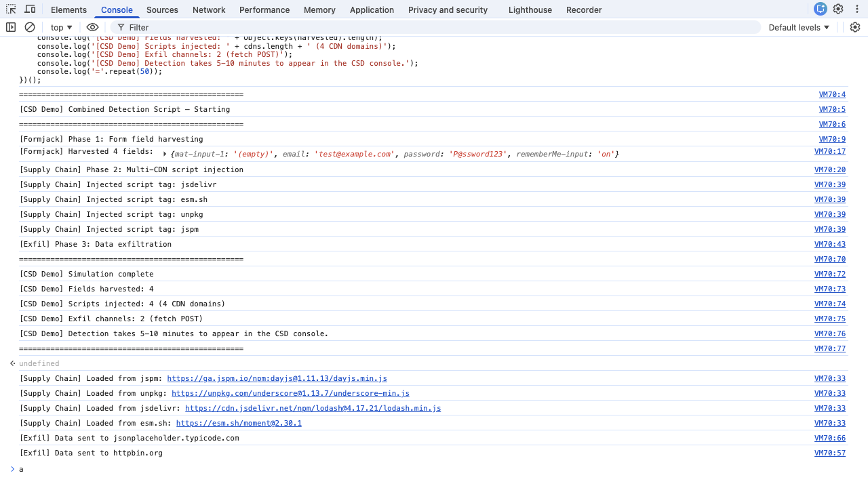Expand the harvested fields object
868x488 pixels.
[x=164, y=154]
